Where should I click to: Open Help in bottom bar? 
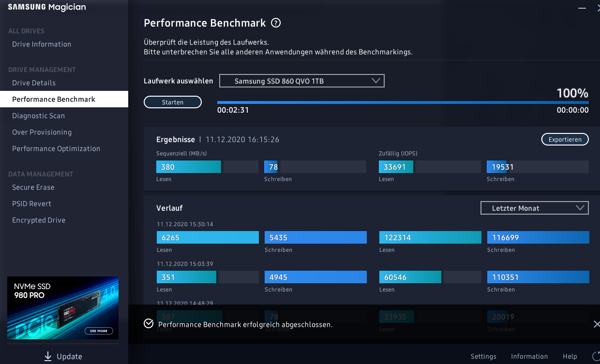click(x=570, y=356)
